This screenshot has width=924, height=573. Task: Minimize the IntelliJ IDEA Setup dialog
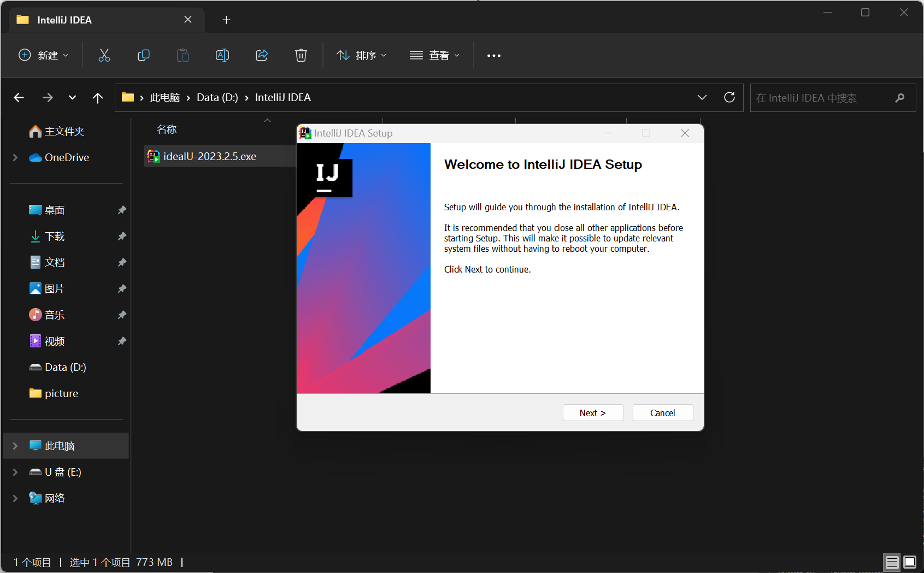click(x=608, y=133)
